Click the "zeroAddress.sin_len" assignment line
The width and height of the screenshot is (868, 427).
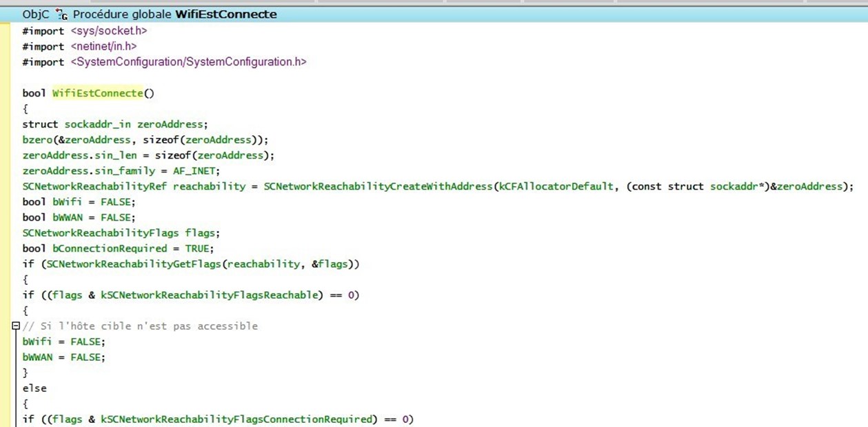point(148,155)
